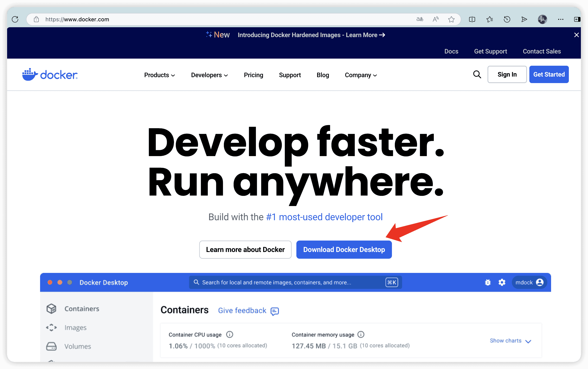Click Learn more about Docker button

coord(245,249)
